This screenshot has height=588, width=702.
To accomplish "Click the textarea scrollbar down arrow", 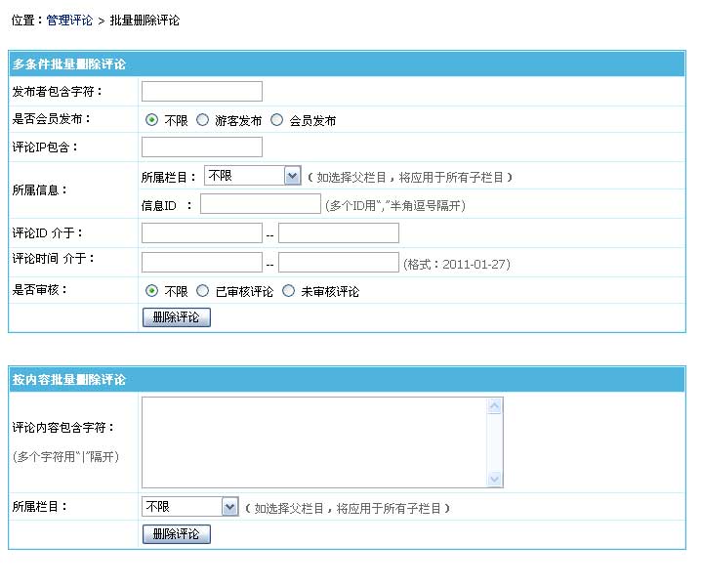I will [495, 479].
